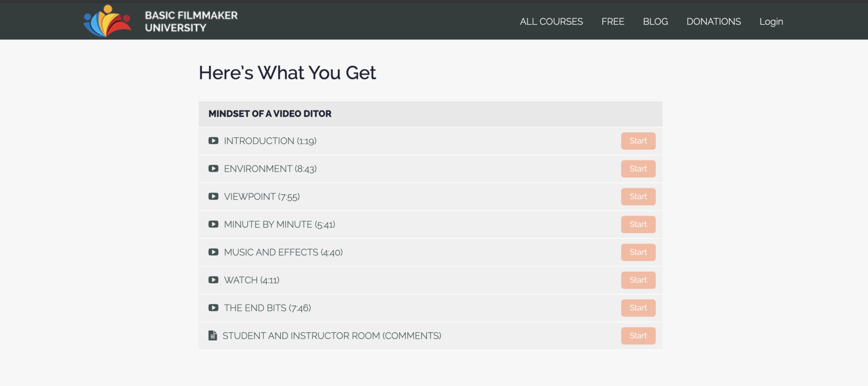Image resolution: width=868 pixels, height=386 pixels.
Task: Start the INTRODUCTION lesson
Action: (638, 141)
